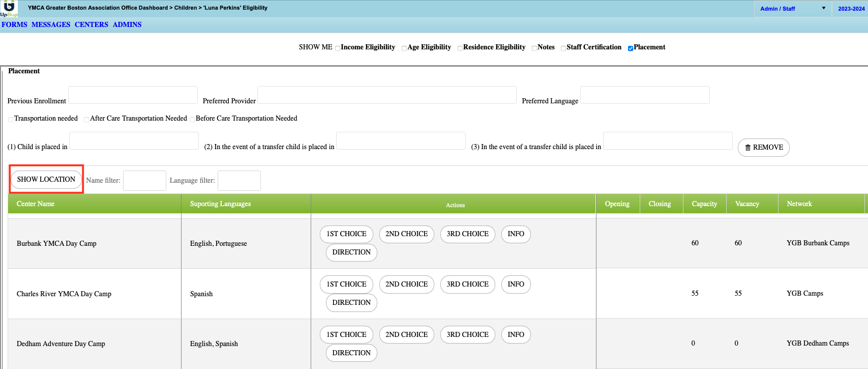
Task: Choose 3RD CHOICE for Burbank YMCA Day Camp
Action: pyautogui.click(x=467, y=234)
